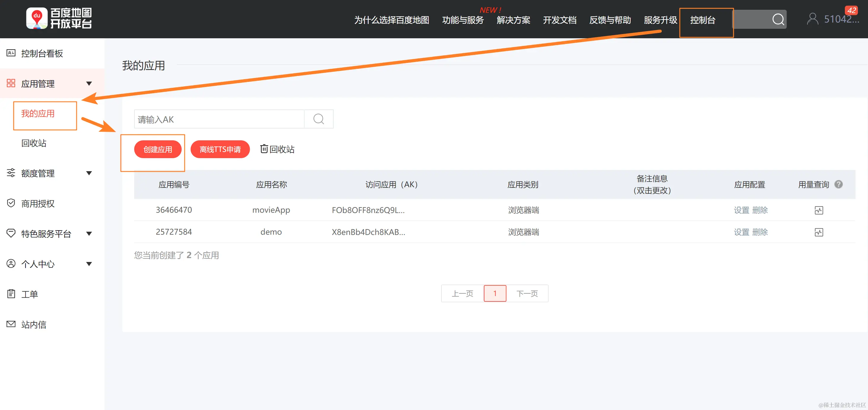The width and height of the screenshot is (868, 410).
Task: Expand the 特色服务平台 sidebar section
Action: coord(89,233)
